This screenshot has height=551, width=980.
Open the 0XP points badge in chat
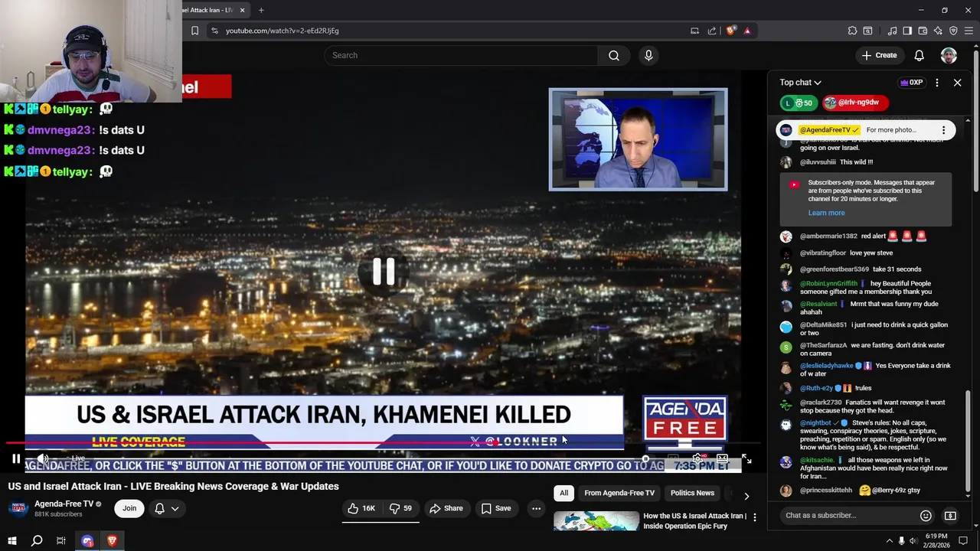pos(911,83)
